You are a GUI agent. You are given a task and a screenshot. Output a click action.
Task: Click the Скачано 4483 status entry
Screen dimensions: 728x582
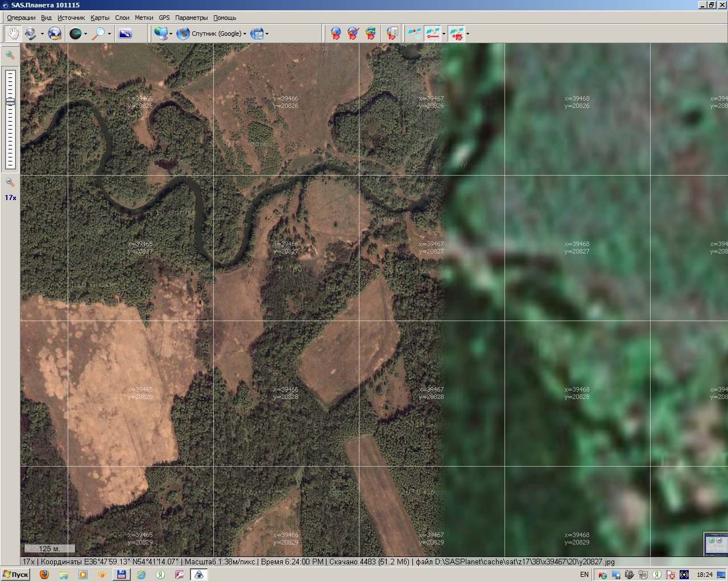coord(369,562)
